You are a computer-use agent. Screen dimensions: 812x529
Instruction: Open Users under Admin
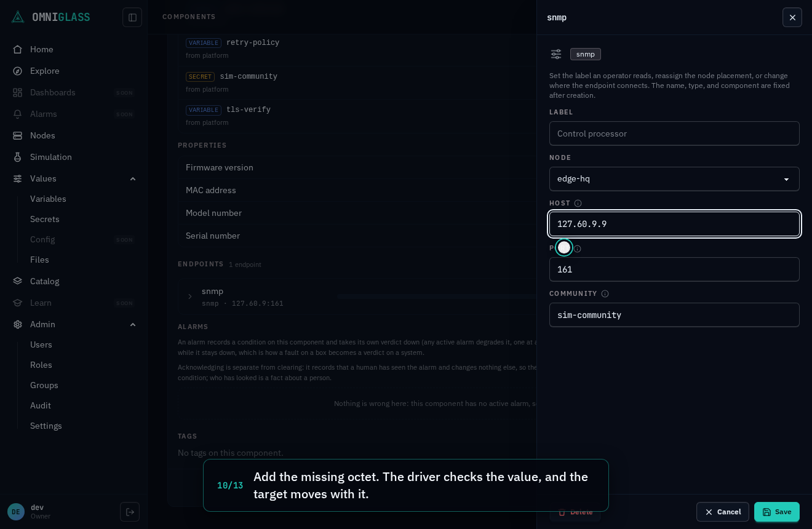tap(41, 344)
